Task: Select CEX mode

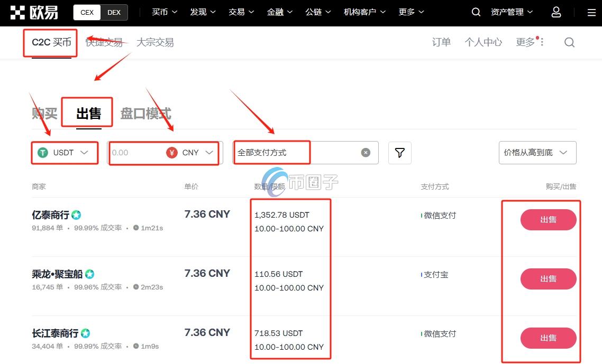Action: 86,12
